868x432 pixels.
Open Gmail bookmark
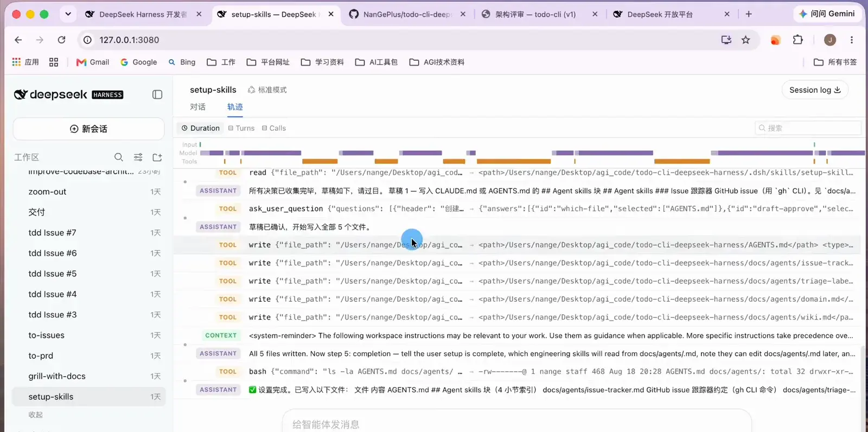[x=93, y=62]
